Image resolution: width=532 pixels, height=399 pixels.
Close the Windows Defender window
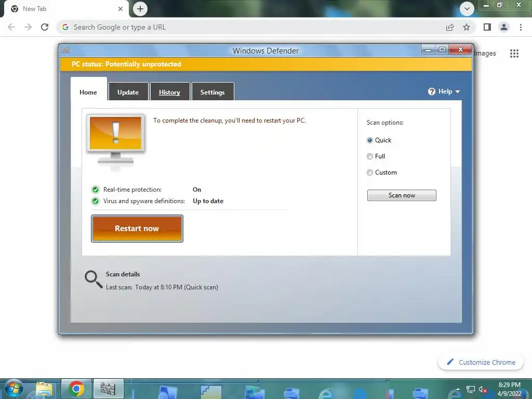460,50
